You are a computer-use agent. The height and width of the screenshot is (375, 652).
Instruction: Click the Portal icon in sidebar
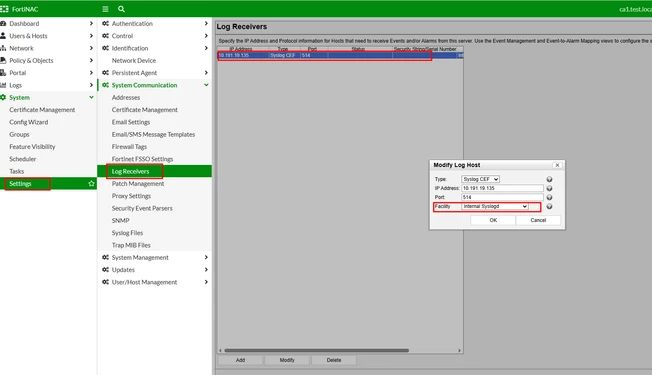coord(3,73)
